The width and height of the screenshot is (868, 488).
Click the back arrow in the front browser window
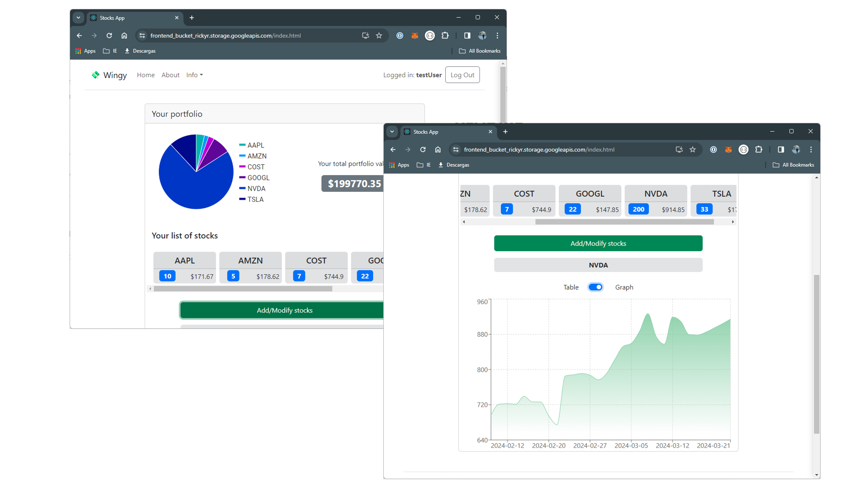coord(393,149)
